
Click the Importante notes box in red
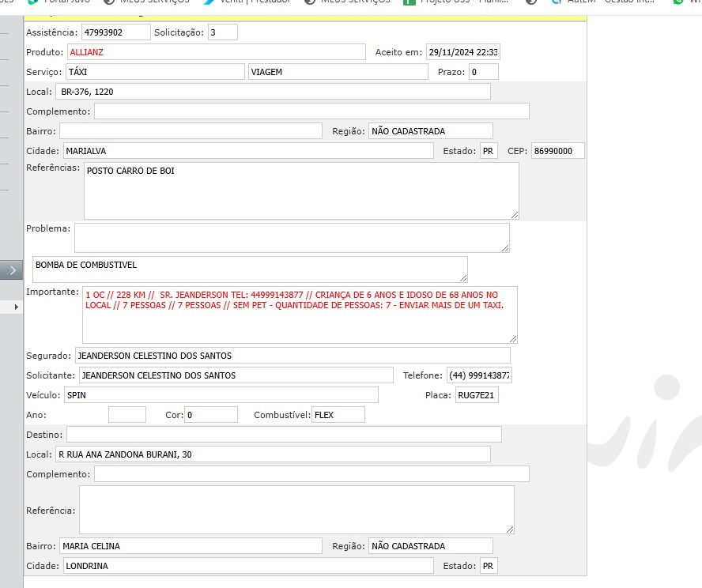pos(300,315)
